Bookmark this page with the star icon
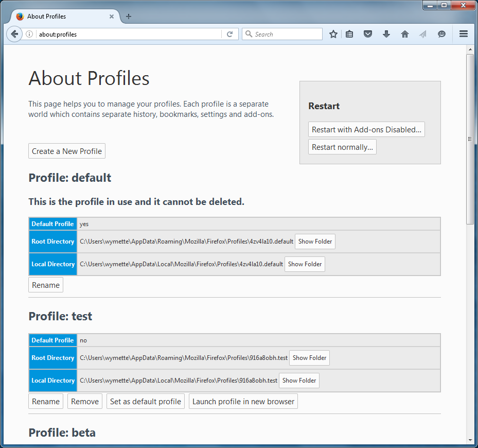The image size is (478, 448). (x=333, y=34)
